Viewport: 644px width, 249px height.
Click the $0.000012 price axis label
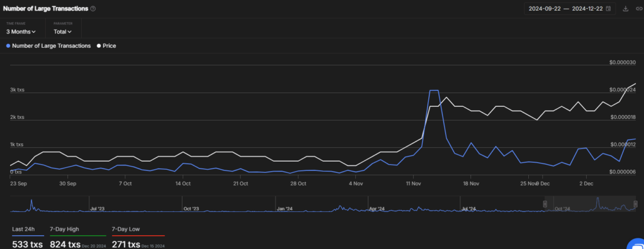pyautogui.click(x=623, y=145)
